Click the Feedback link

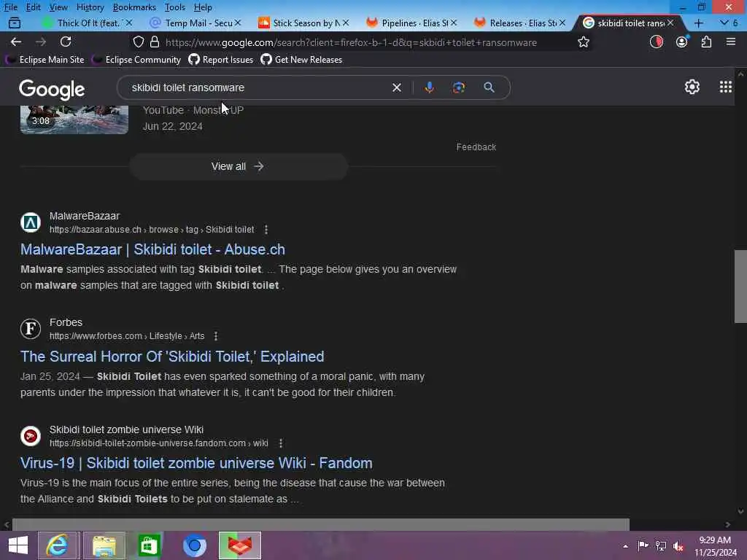[476, 147]
